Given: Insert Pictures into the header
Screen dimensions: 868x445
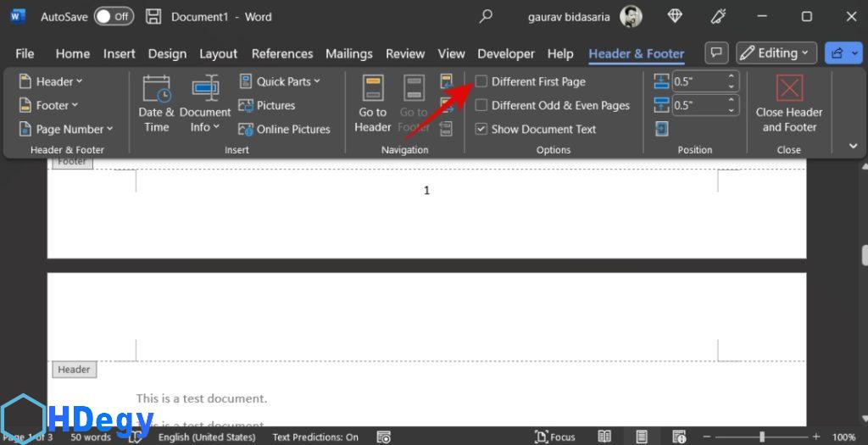Looking at the screenshot, I should 267,105.
